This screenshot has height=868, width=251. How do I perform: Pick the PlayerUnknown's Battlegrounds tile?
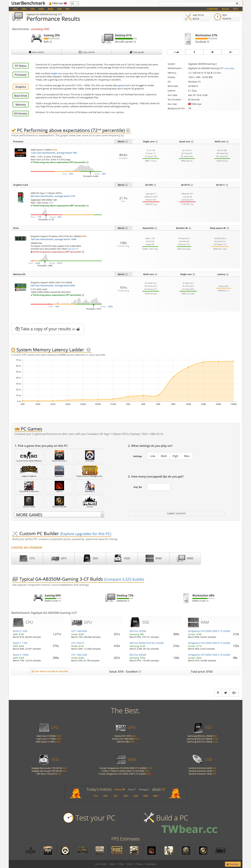[90, 471]
